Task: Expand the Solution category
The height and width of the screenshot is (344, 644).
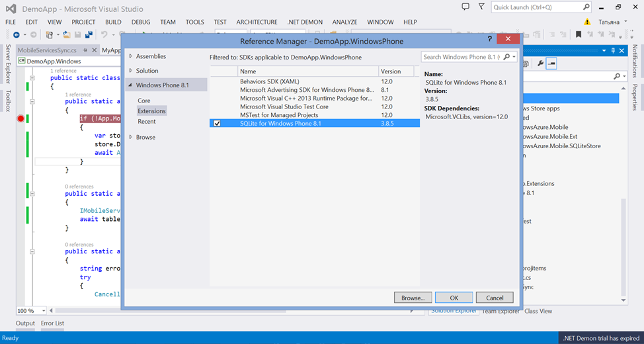Action: 131,71
